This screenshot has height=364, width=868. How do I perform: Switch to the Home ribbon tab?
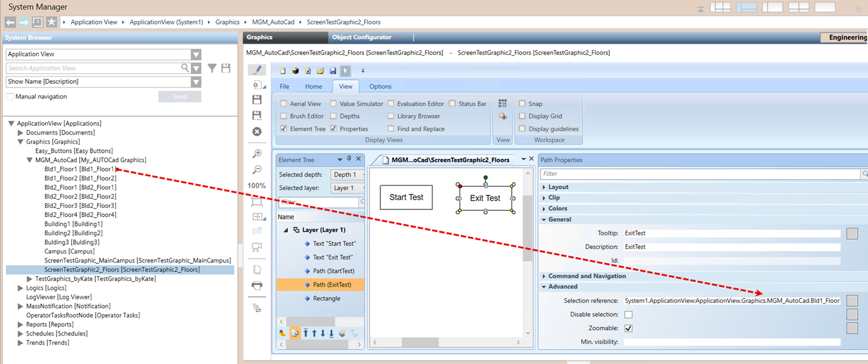(x=313, y=86)
